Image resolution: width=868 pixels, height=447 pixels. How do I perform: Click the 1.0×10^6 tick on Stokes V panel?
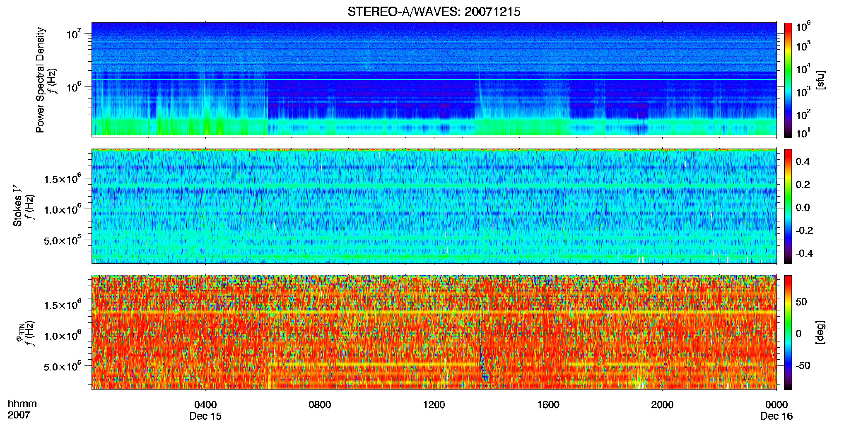pyautogui.click(x=62, y=209)
